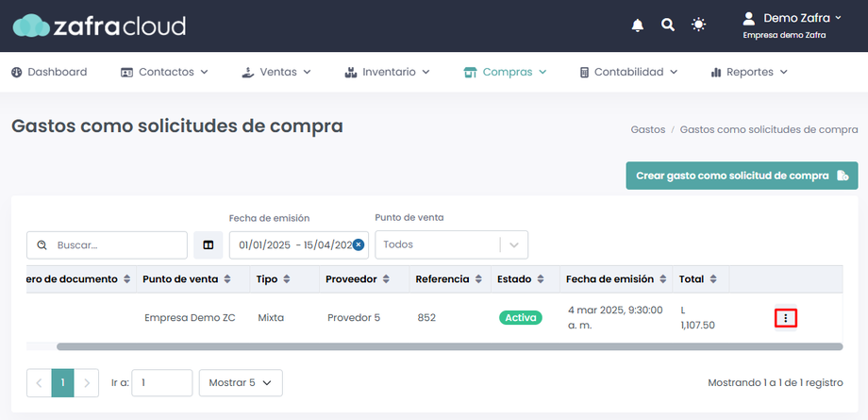Toggle the light/dark theme sun icon
Image resolution: width=868 pixels, height=420 pixels.
coord(698,25)
